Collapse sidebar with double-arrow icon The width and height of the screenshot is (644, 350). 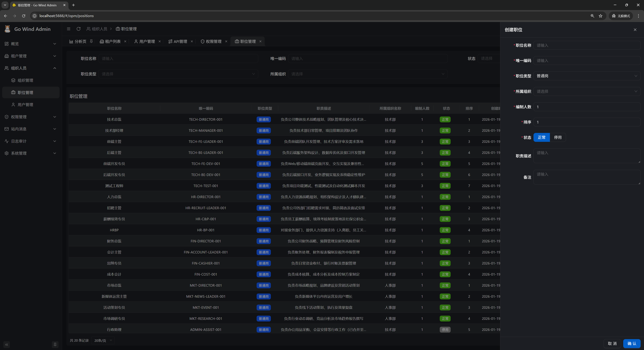[x=7, y=344]
